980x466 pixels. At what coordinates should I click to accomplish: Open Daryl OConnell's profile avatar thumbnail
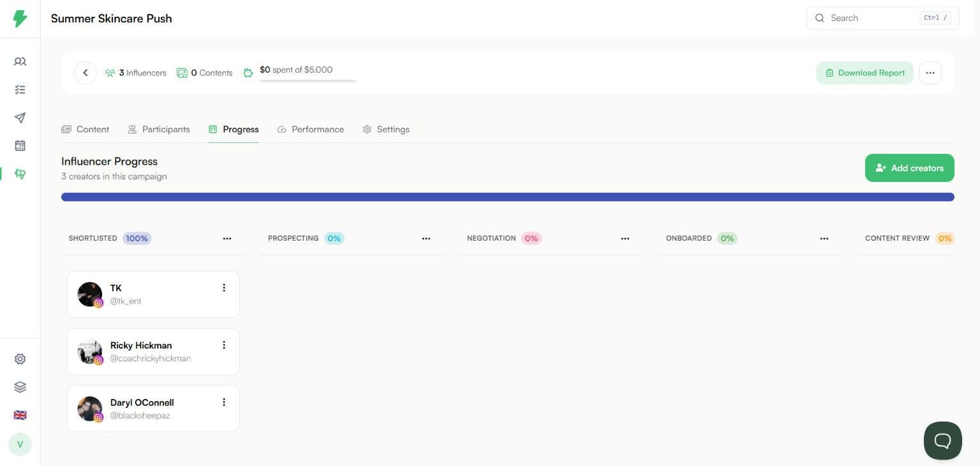pyautogui.click(x=90, y=409)
